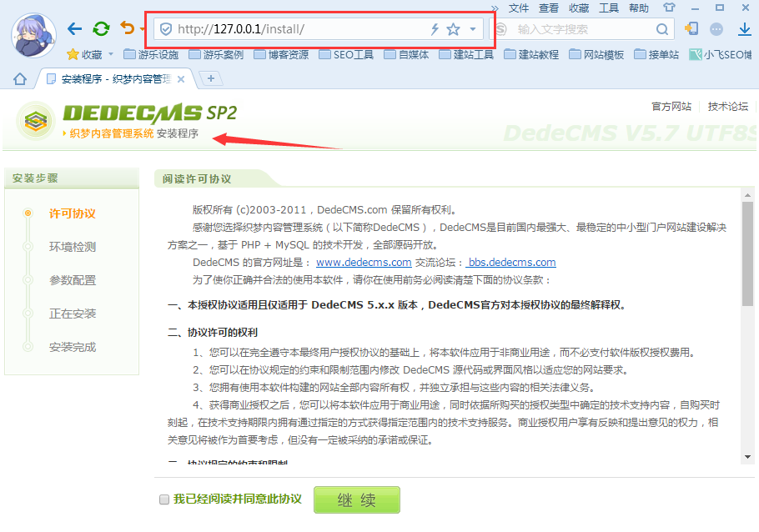Click the 阅读许可协议 heading
The image size is (759, 532).
[x=197, y=179]
